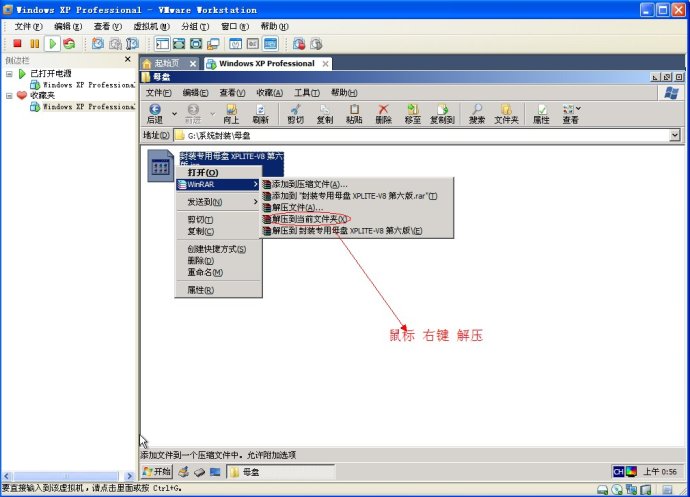This screenshot has width=690, height=497.
Task: Click the Reset virtual machine icon
Action: click(69, 44)
